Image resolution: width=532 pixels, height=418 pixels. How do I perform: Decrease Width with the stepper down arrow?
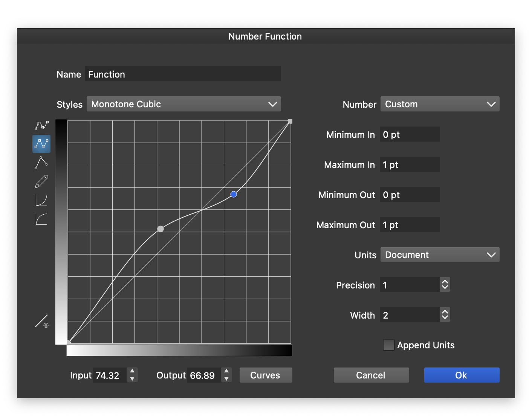click(x=445, y=318)
